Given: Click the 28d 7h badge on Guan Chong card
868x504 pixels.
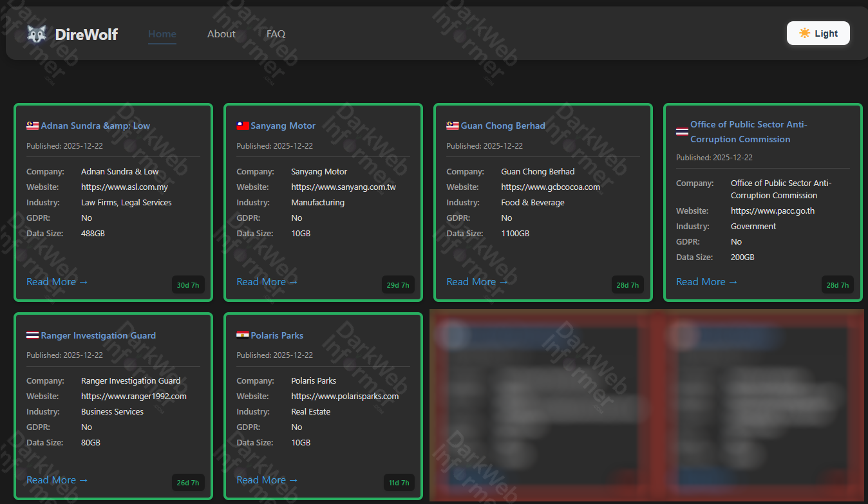Looking at the screenshot, I should pyautogui.click(x=627, y=285).
